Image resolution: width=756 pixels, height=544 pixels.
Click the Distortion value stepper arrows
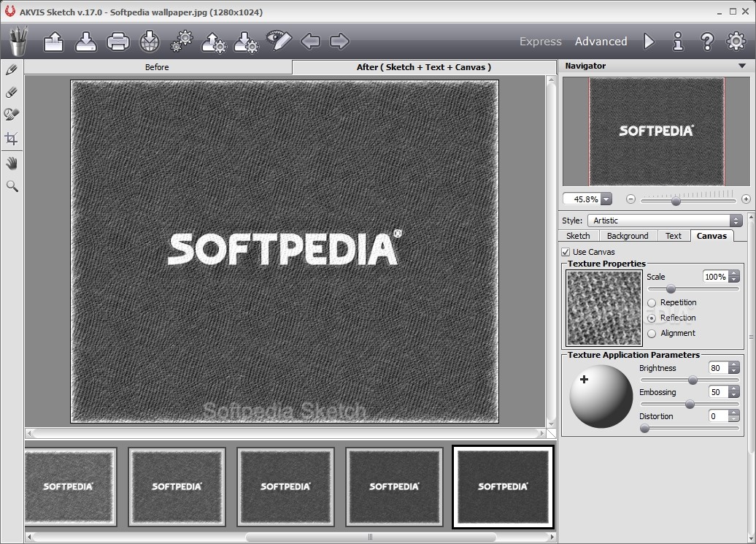pyautogui.click(x=734, y=415)
